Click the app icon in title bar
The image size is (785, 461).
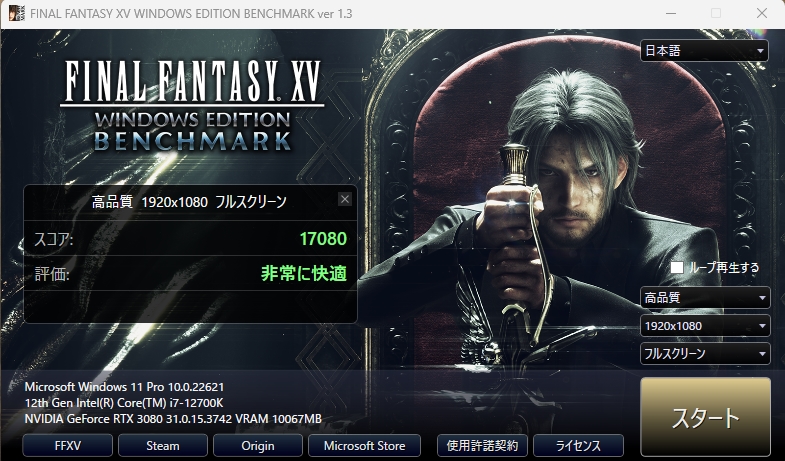tap(17, 13)
